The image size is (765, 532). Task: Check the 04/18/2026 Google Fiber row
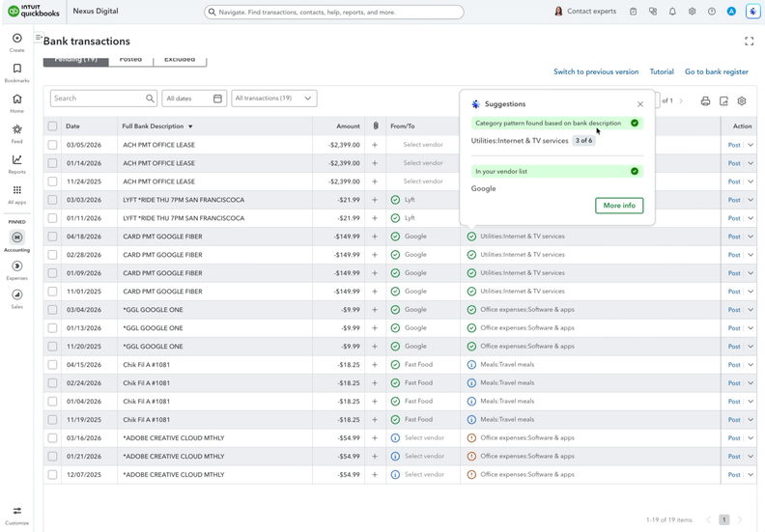coord(52,237)
